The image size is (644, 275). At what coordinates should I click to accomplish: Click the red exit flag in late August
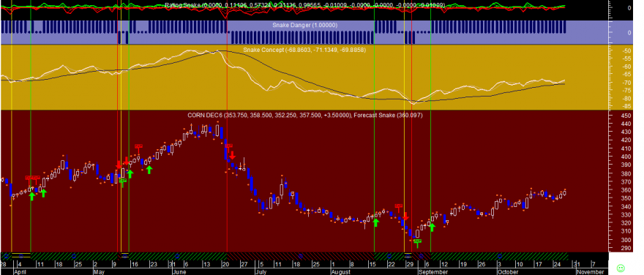[x=398, y=206]
